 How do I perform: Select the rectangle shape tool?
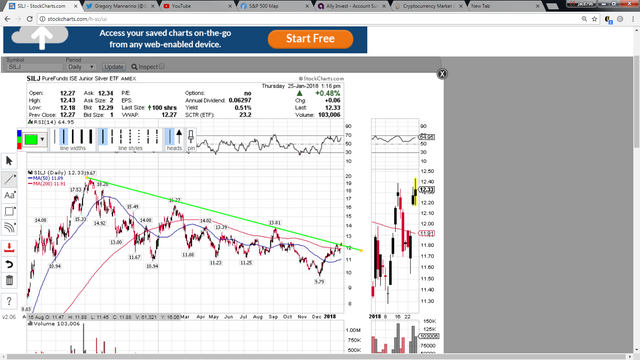[9, 211]
